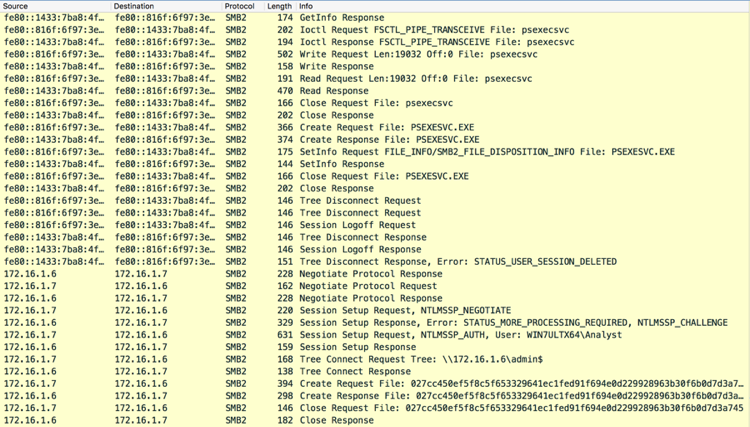Select Read Request Len:19032 psexecsvc row
The height and width of the screenshot is (427, 750).
[x=375, y=78]
